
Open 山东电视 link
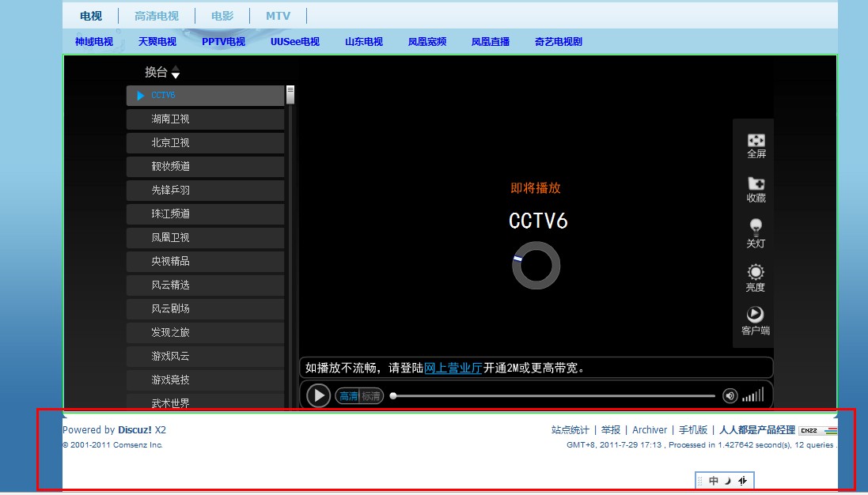364,41
